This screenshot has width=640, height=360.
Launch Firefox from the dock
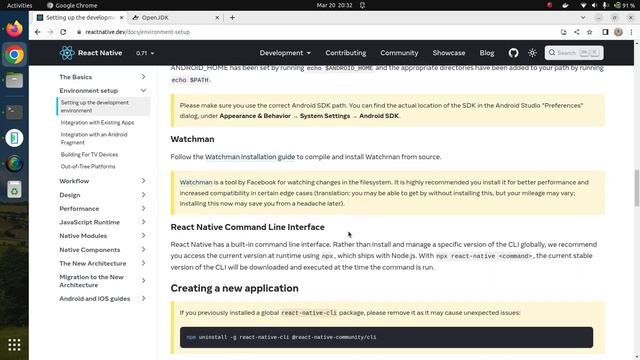tap(14, 29)
